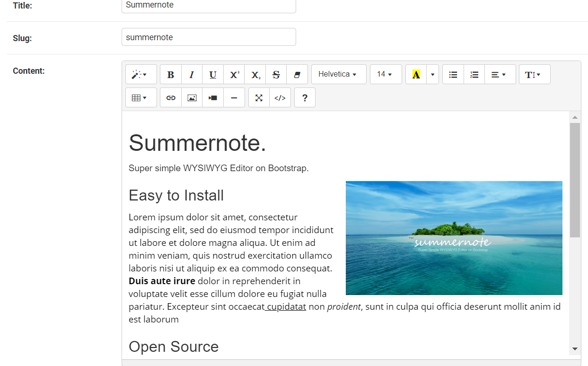Image resolution: width=588 pixels, height=366 pixels.
Task: Apply strikethrough to text
Action: point(276,74)
